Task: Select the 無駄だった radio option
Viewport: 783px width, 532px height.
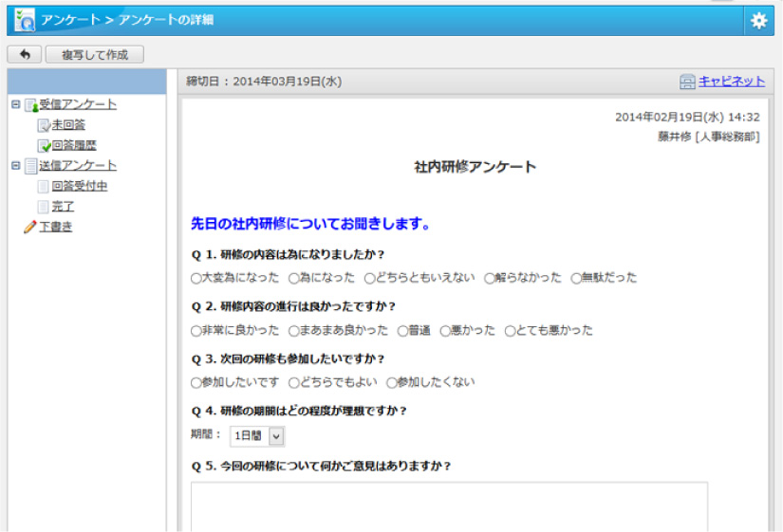Action: click(x=576, y=279)
